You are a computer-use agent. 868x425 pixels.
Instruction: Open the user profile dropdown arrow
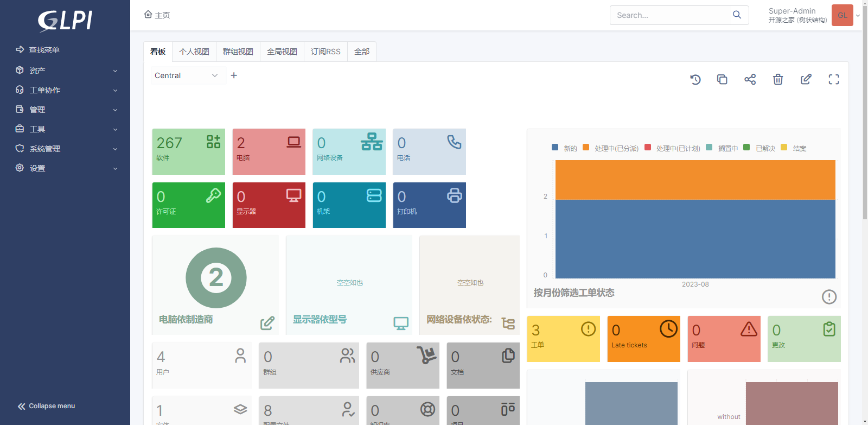coord(858,16)
